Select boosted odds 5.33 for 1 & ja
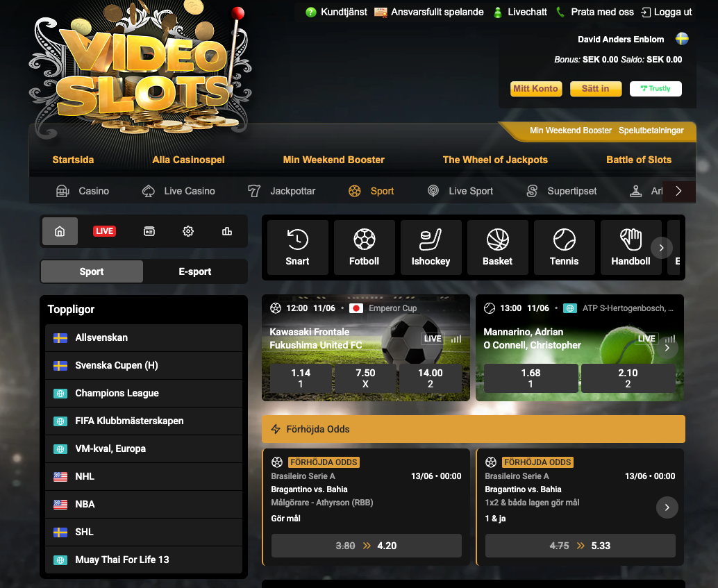Viewport: 718px width, 588px height. (x=581, y=546)
